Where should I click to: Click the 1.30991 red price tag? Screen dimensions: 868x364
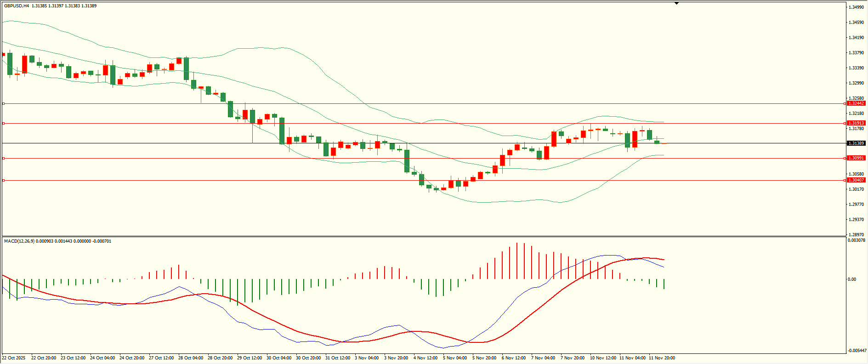[856, 158]
